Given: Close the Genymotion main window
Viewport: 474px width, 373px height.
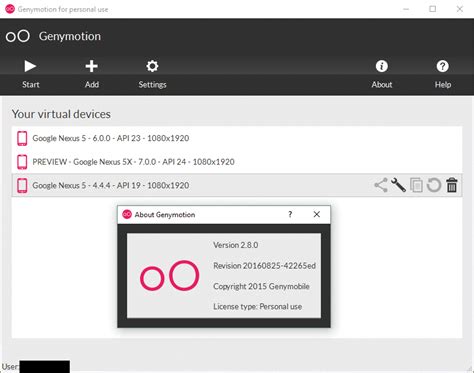Looking at the screenshot, I should [x=460, y=9].
